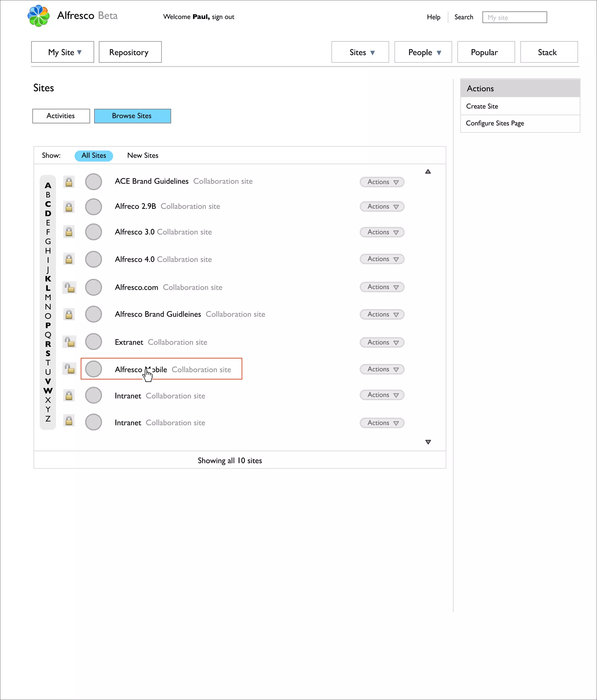
Task: Open the People dropdown menu
Action: (423, 52)
